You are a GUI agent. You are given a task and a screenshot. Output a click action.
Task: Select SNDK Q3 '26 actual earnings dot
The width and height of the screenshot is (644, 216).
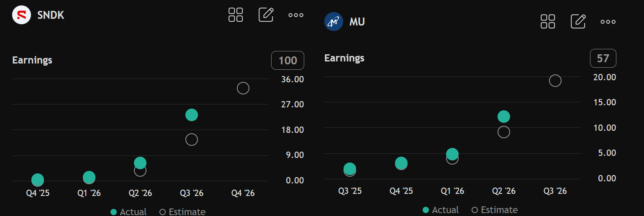point(191,115)
